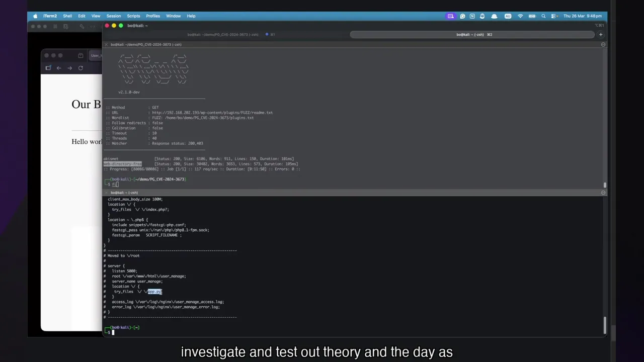This screenshot has height=362, width=644.
Task: Click the client_max_body_size 100M line
Action: pyautogui.click(x=135, y=199)
